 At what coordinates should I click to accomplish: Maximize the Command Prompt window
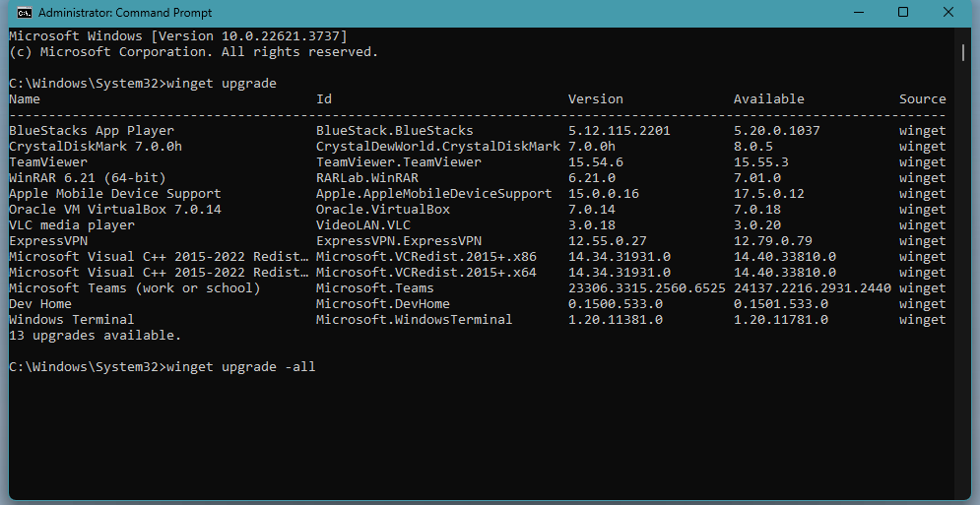tap(903, 13)
